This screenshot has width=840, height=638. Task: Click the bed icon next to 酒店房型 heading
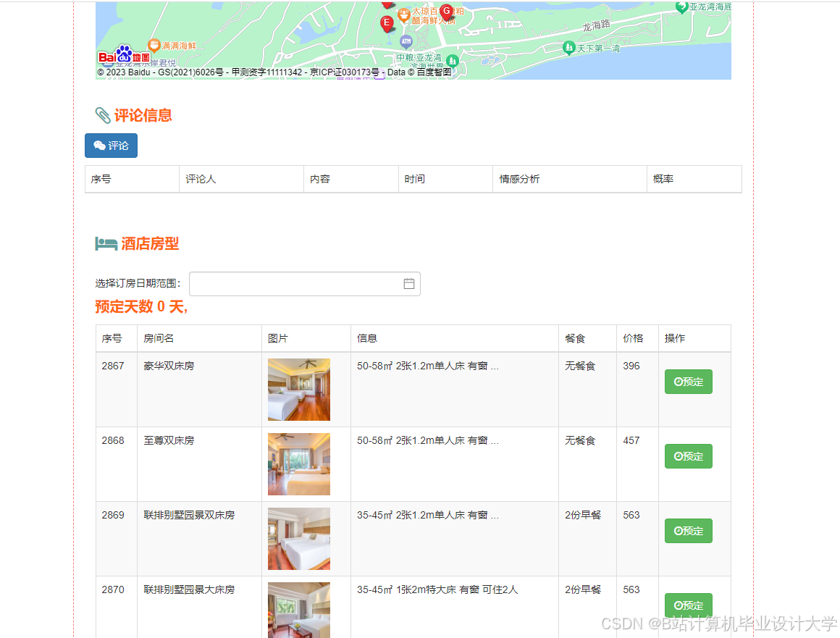click(x=105, y=243)
